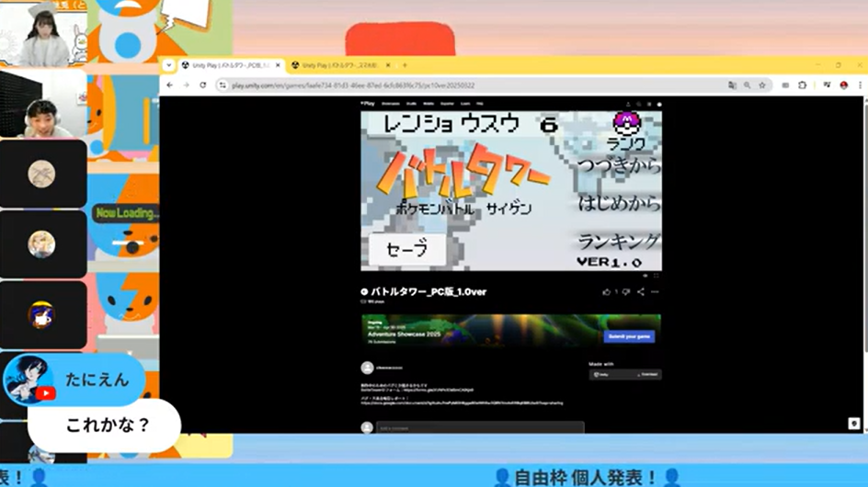Viewport: 868px width, 487px height.
Task: Switch to the second Unity Play tab
Action: point(340,65)
